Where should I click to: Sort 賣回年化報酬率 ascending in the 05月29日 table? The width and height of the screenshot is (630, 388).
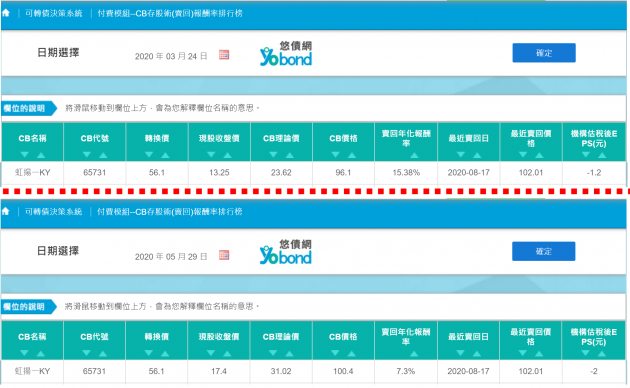coord(414,353)
